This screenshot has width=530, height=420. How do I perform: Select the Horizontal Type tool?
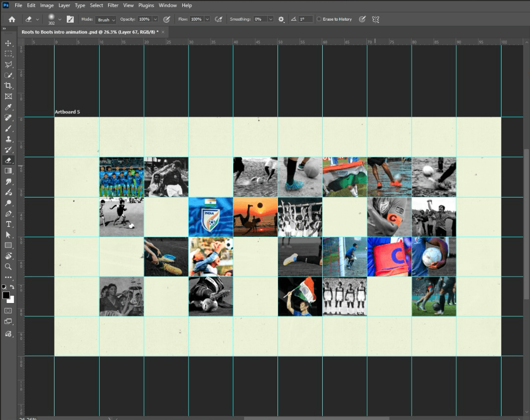click(8, 224)
